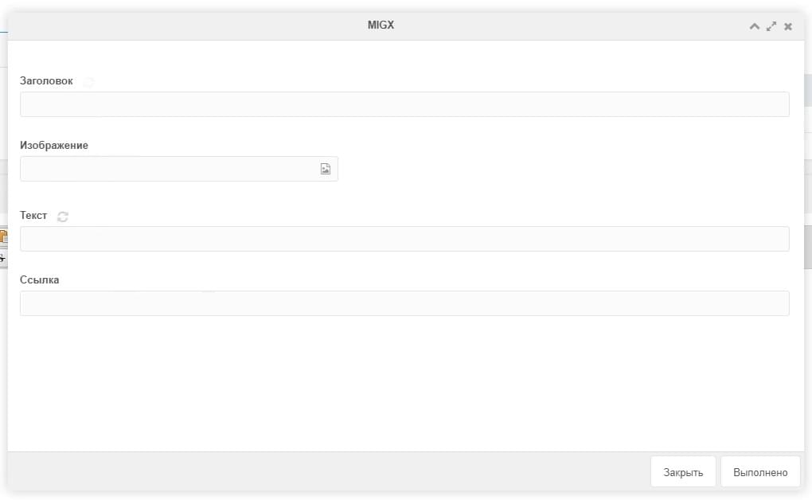Click the grey background scrollbar at right edge
This screenshot has height=504, width=812.
pyautogui.click(x=808, y=247)
